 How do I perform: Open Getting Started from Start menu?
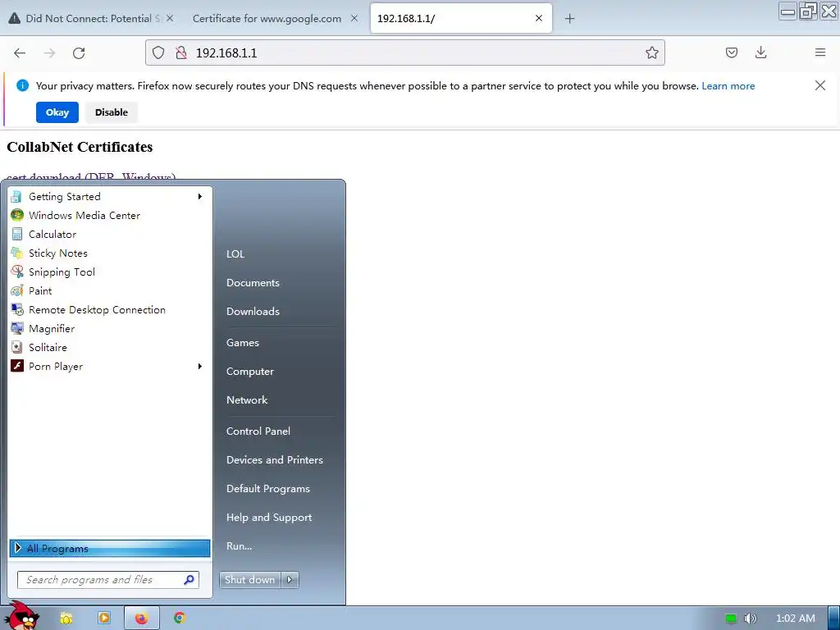pos(110,197)
